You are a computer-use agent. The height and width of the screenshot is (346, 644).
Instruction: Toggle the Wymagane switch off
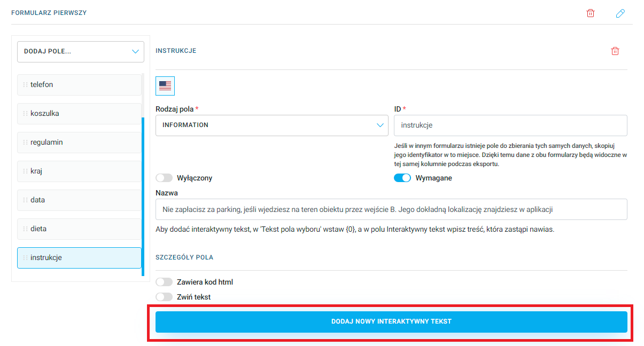coord(402,178)
